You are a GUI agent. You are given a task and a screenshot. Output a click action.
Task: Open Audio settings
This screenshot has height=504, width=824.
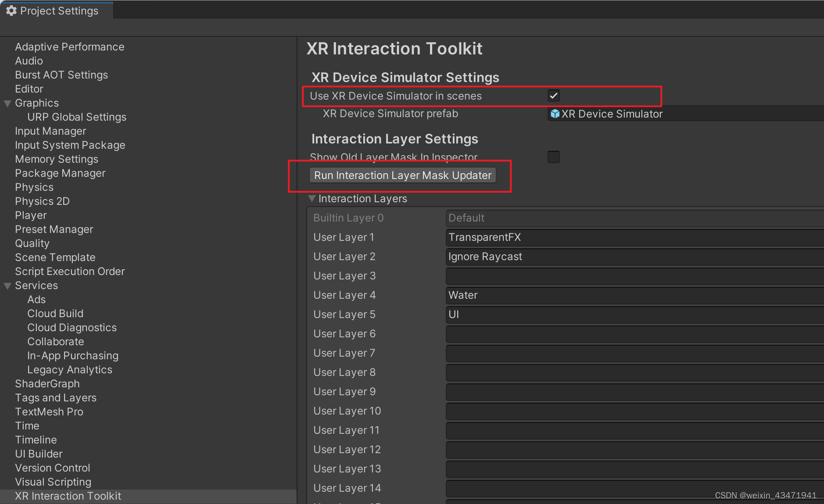coord(29,61)
